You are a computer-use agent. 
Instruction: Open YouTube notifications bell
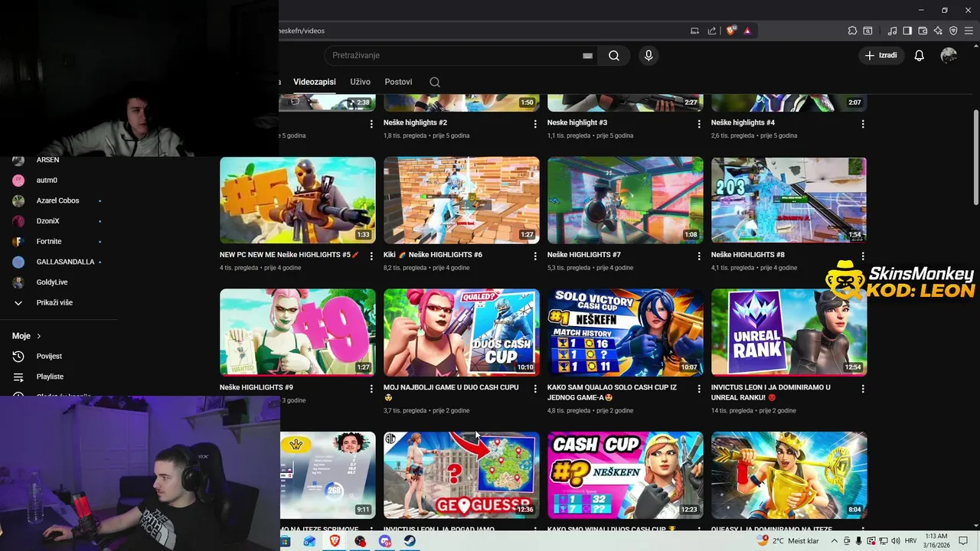tap(920, 55)
